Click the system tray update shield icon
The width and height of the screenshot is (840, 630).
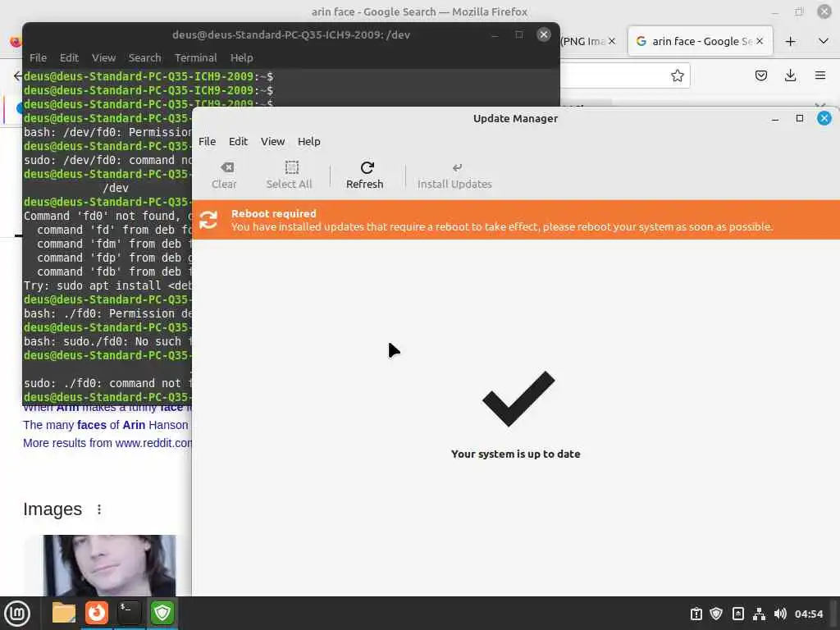pos(716,614)
